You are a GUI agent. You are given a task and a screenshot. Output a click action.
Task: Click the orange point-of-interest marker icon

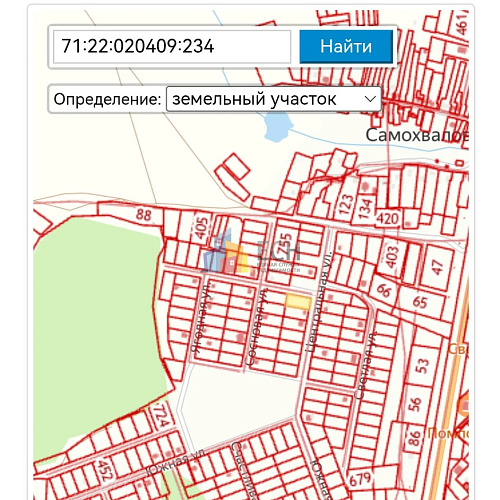pos(464,405)
